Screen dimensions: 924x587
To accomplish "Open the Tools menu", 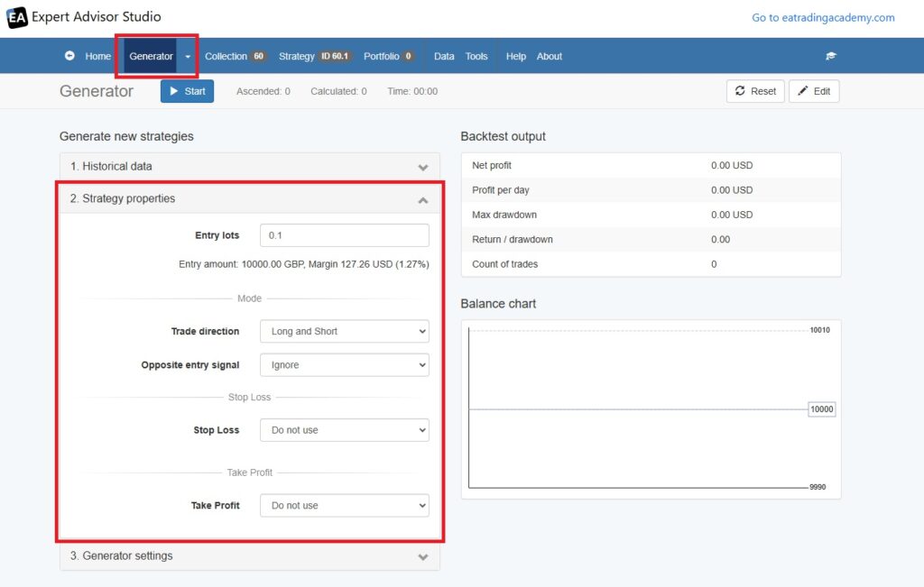I will coord(476,56).
